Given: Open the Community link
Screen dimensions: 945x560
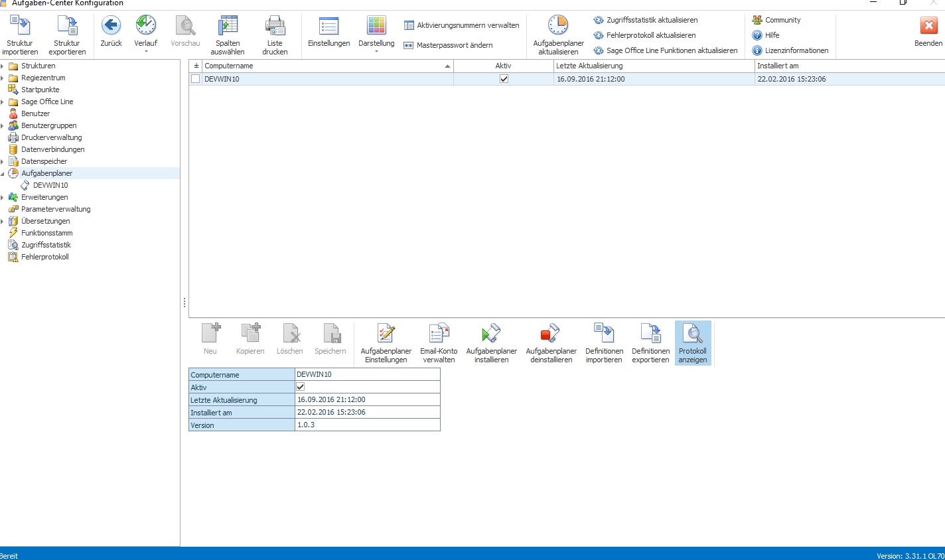Looking at the screenshot, I should tap(776, 20).
